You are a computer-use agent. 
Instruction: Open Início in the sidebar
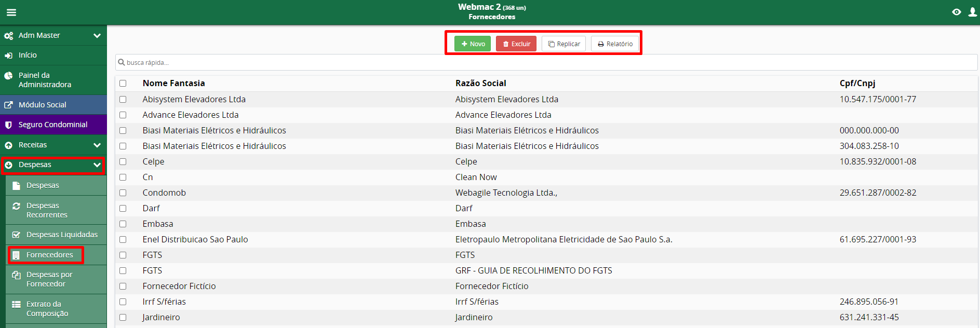coord(53,55)
